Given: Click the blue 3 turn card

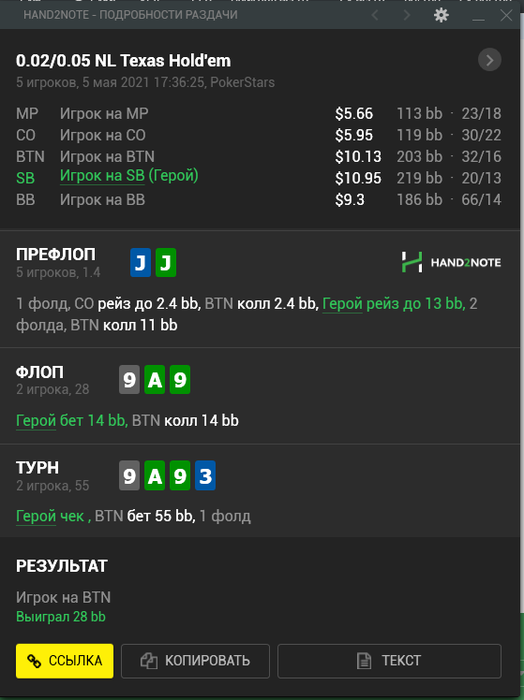Looking at the screenshot, I should (205, 475).
